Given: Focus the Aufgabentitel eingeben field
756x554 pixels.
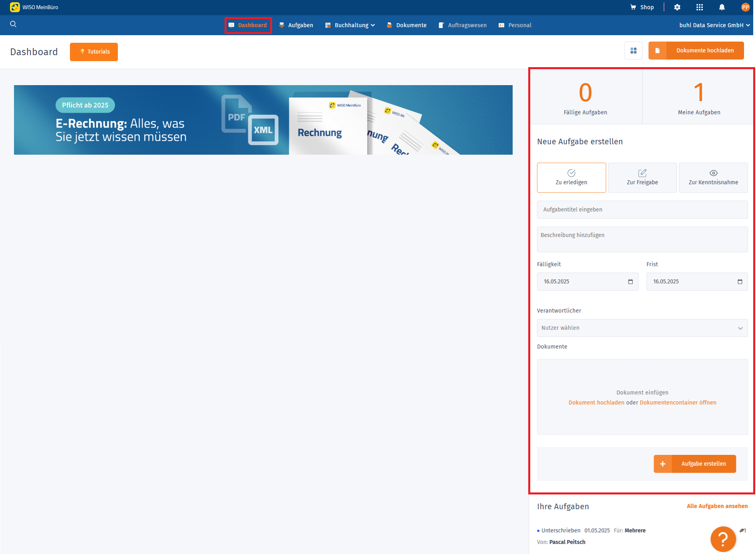Looking at the screenshot, I should [x=642, y=209].
